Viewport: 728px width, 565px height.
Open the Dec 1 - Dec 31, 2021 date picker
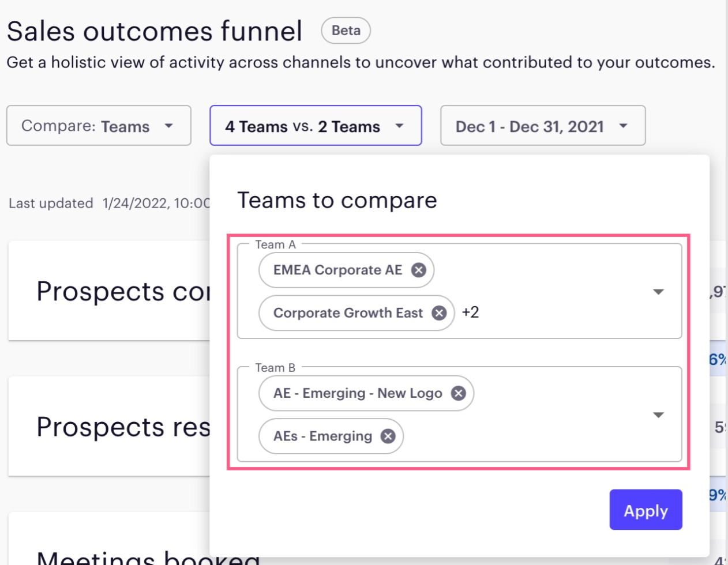[542, 126]
